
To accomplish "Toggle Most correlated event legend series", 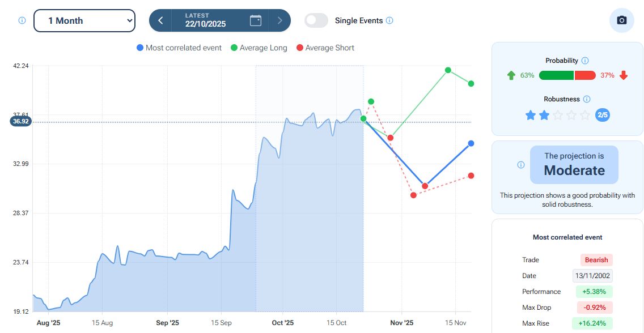I will (179, 48).
